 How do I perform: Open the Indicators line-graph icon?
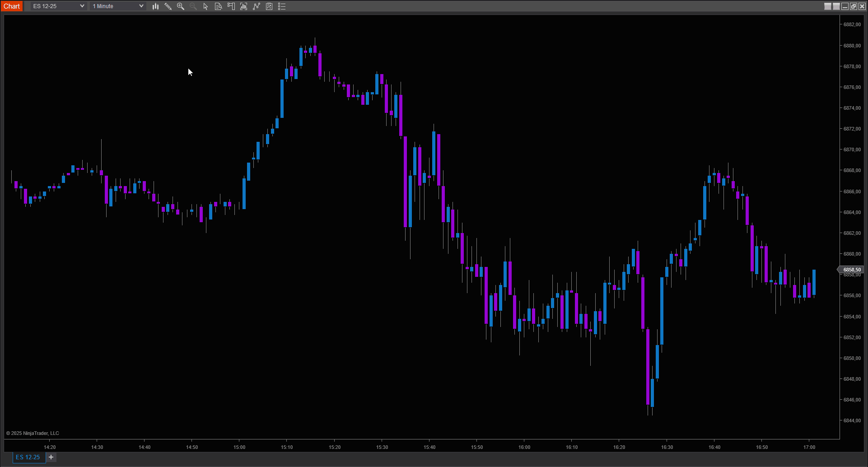(257, 6)
